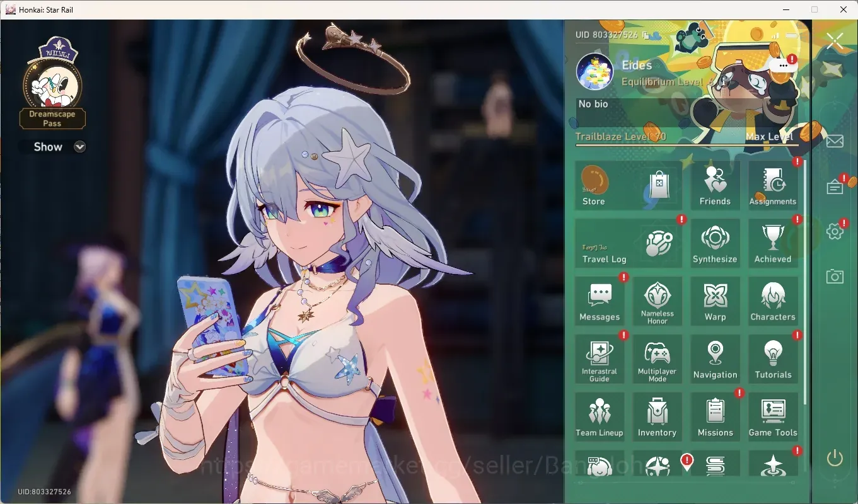The width and height of the screenshot is (858, 504).
Task: Expand the Show dropdown arrow
Action: click(x=79, y=147)
